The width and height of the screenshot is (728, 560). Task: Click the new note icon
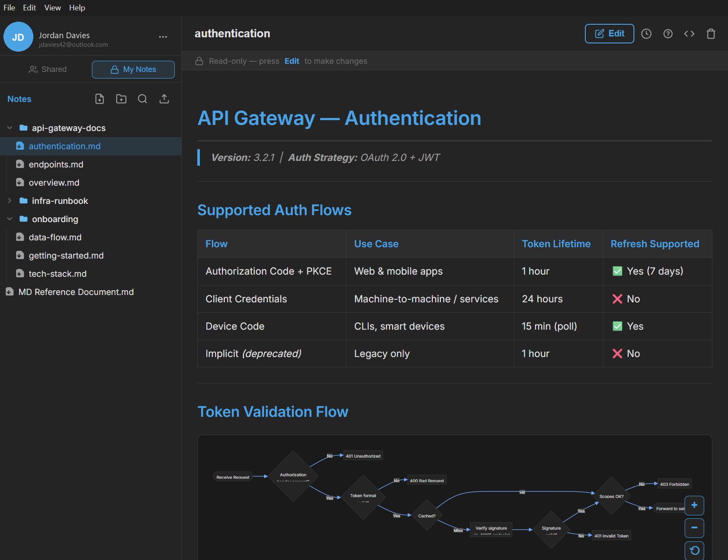pos(100,99)
